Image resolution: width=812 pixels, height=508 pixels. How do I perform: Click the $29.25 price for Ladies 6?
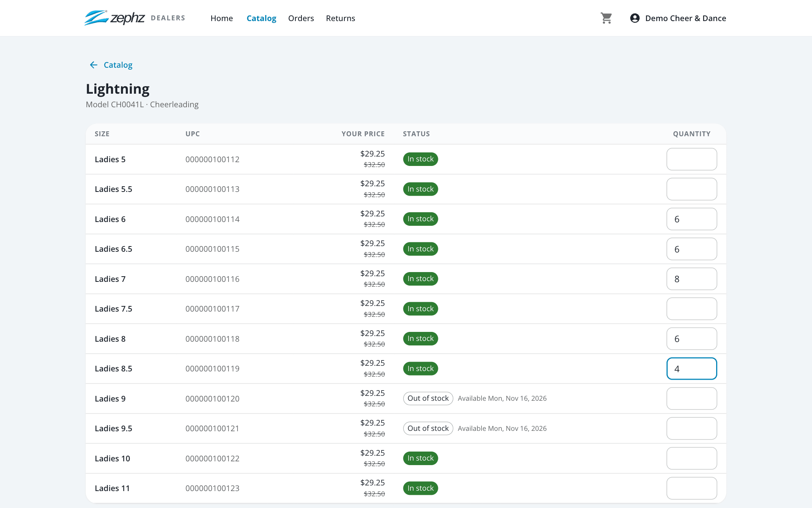click(373, 213)
